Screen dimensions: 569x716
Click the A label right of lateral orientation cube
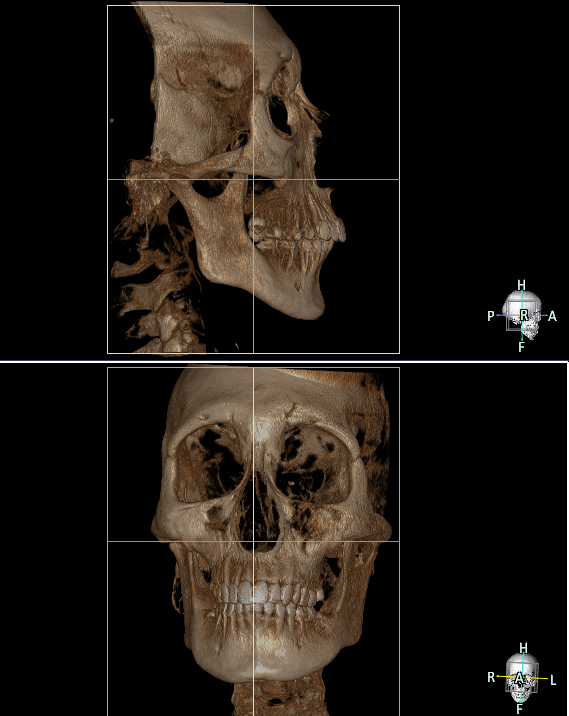(552, 316)
